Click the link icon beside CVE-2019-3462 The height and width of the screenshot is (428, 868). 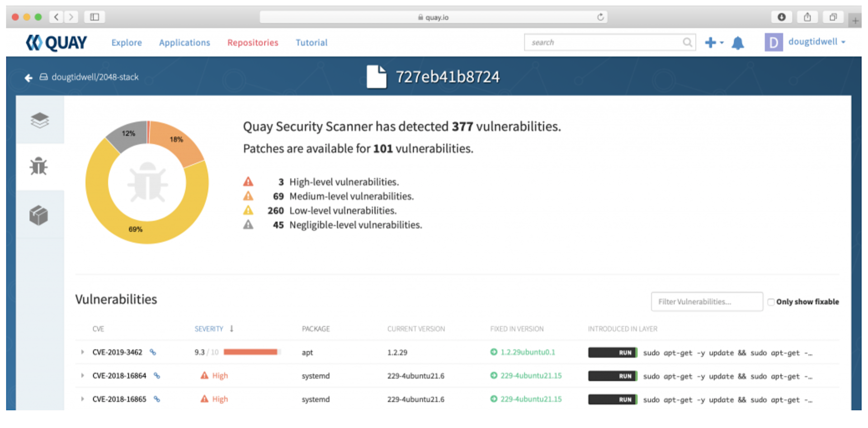tap(153, 353)
